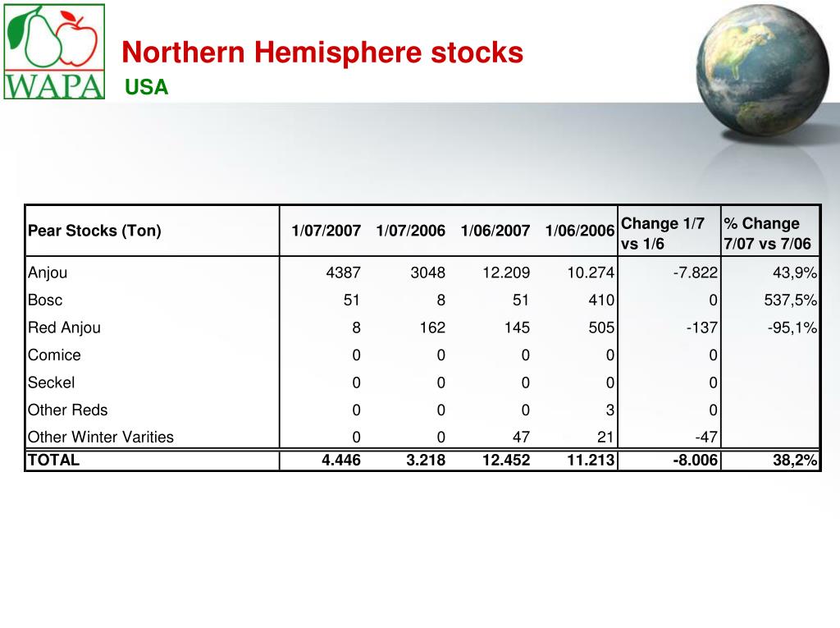
Task: Select the 'Red Anjou' row label
Action: click(x=64, y=328)
